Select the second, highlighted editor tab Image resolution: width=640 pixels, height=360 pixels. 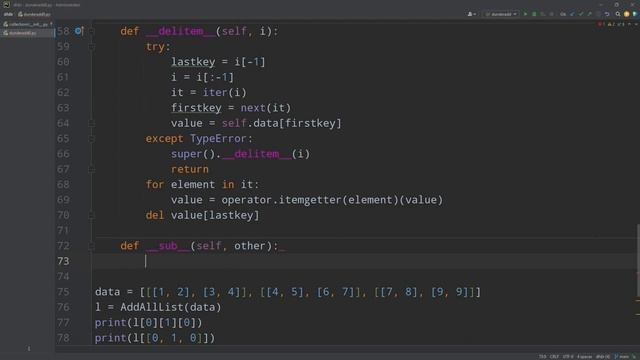click(27, 33)
